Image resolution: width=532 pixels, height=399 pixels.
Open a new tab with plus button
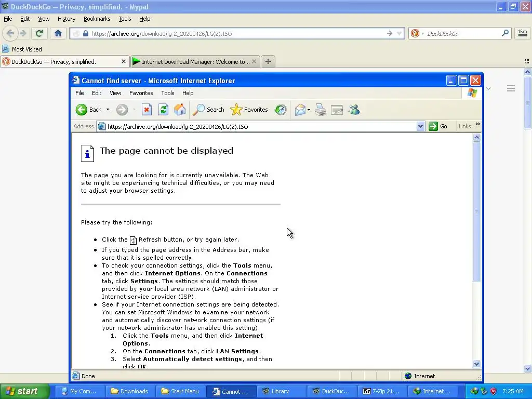(x=268, y=61)
